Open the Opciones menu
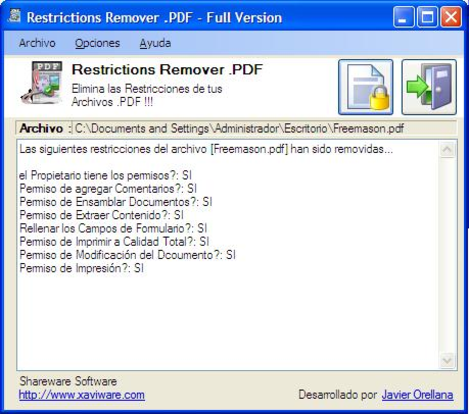This screenshot has width=469, height=414. click(x=97, y=43)
